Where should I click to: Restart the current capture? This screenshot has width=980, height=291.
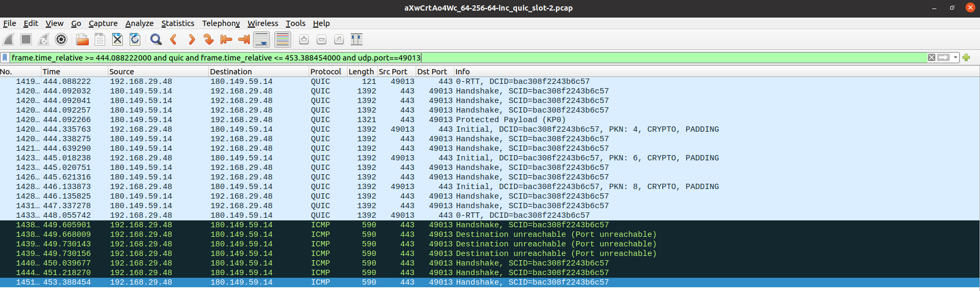pyautogui.click(x=44, y=39)
